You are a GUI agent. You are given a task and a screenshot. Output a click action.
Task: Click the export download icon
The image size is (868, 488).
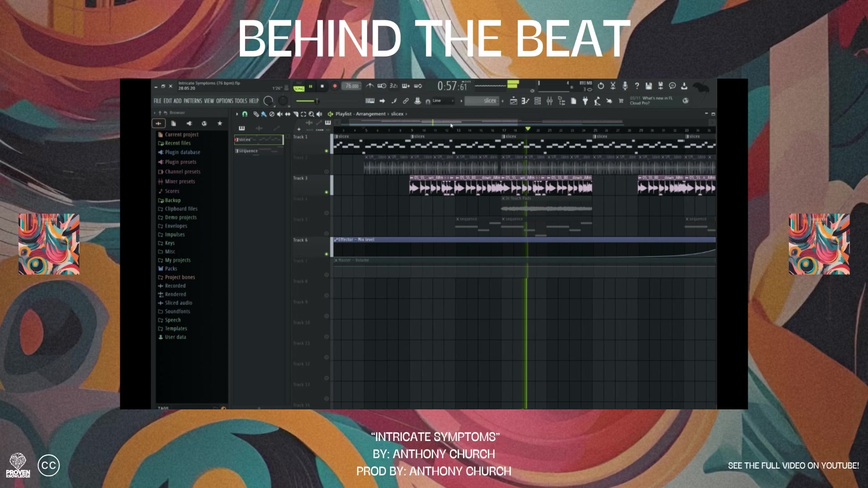coord(684,86)
